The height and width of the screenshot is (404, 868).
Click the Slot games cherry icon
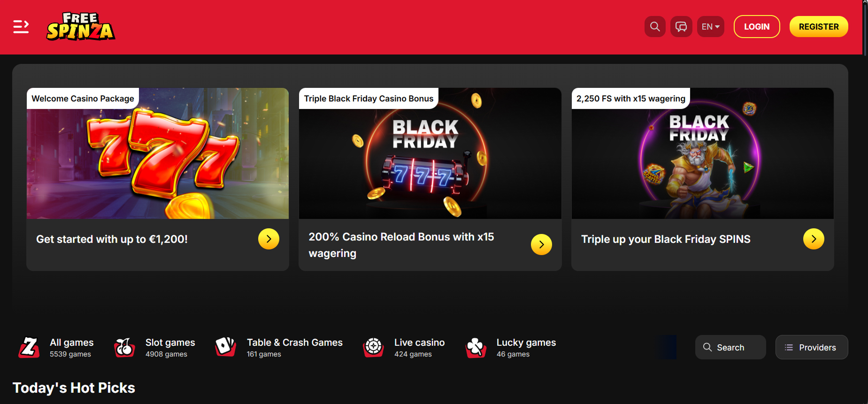tap(124, 348)
